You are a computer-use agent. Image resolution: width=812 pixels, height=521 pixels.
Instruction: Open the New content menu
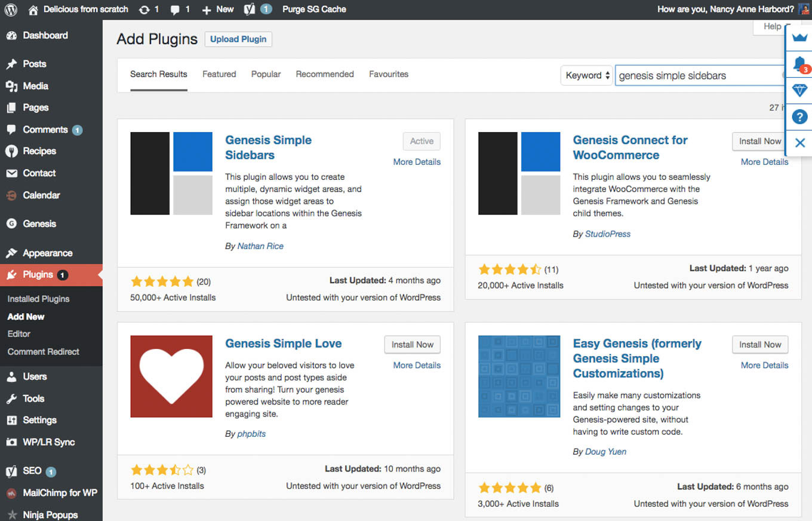[x=218, y=10]
